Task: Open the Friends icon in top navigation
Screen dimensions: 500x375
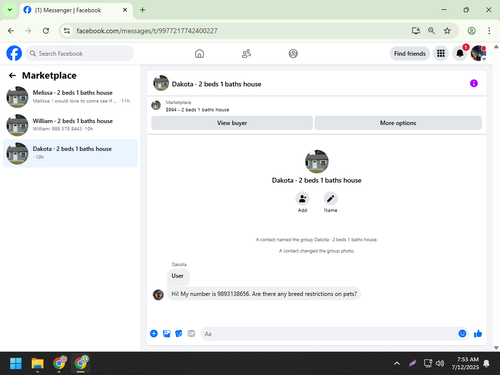Action: pyautogui.click(x=246, y=53)
